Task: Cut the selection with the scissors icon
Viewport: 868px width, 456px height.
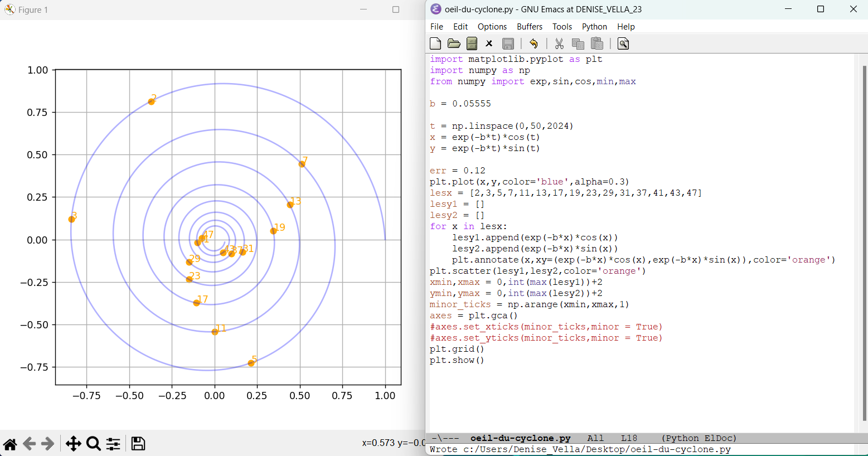Action: point(559,43)
